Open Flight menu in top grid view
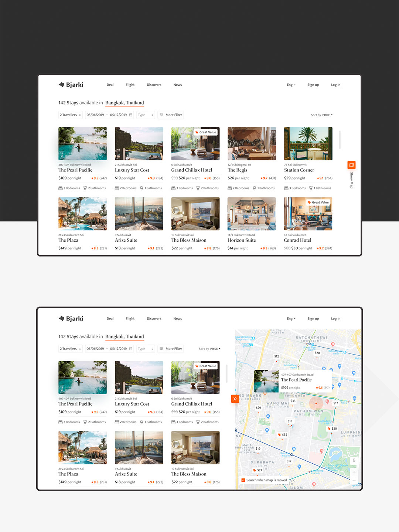This screenshot has height=532, width=399. (x=130, y=85)
